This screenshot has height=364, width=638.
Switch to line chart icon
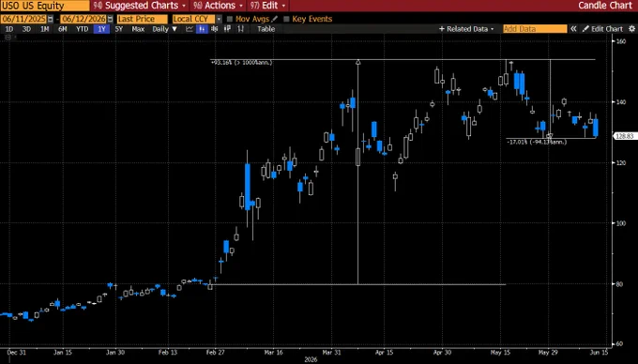[190, 29]
